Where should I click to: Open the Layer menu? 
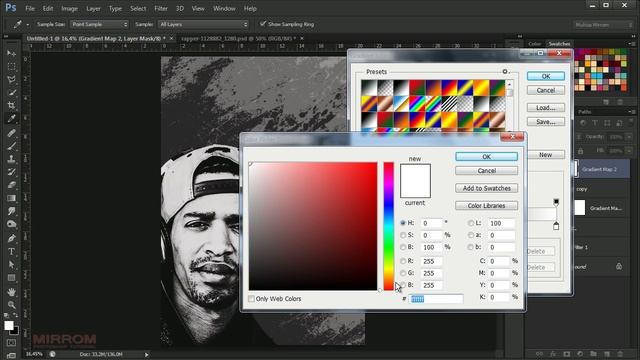pyautogui.click(x=93, y=8)
